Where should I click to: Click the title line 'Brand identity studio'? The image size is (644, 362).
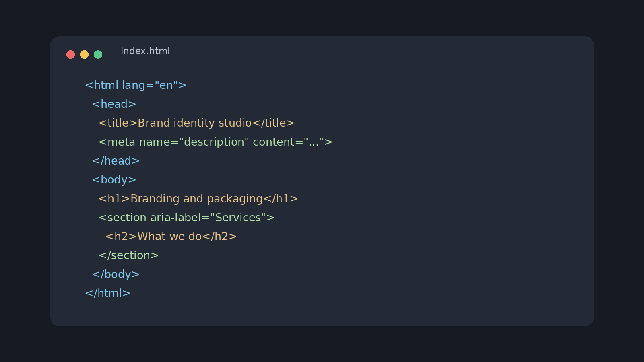point(196,123)
